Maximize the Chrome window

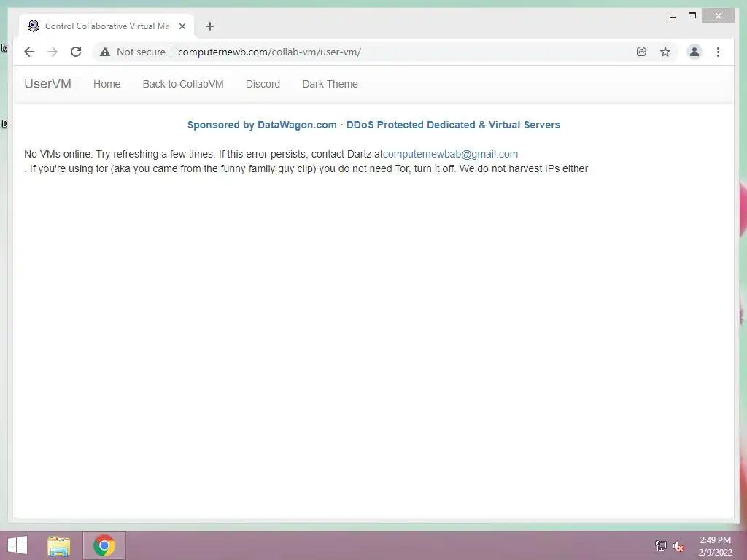point(692,16)
